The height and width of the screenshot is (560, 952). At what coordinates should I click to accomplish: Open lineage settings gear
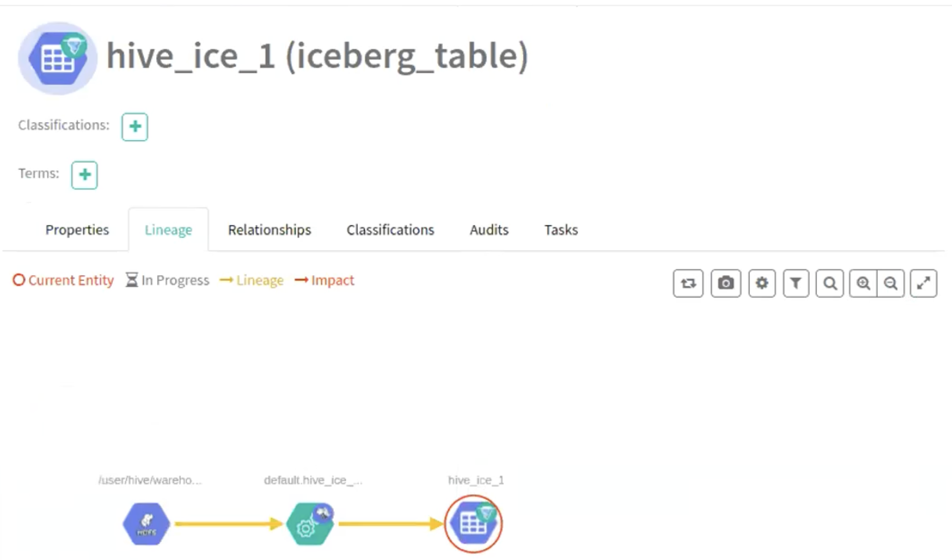pyautogui.click(x=762, y=283)
